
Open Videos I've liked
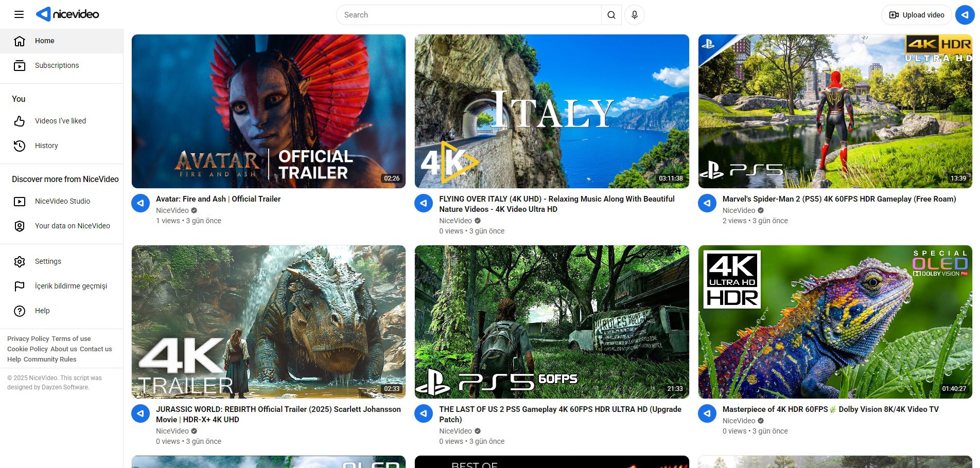tap(62, 121)
